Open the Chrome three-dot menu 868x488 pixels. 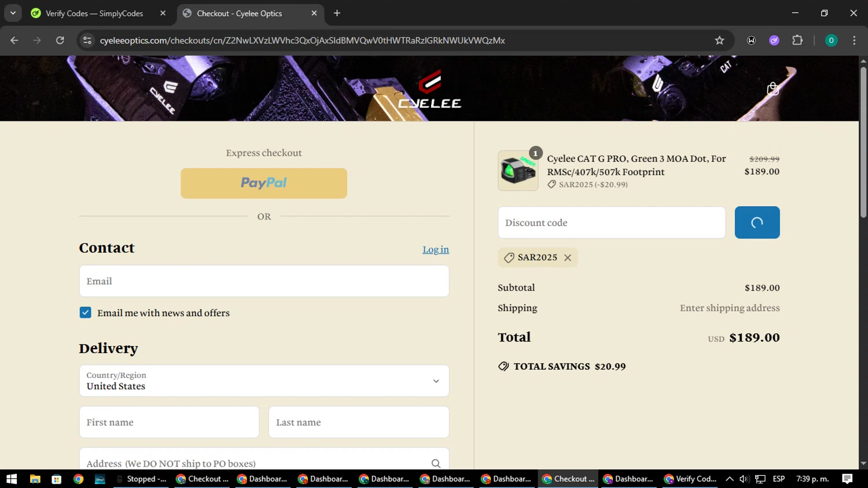(854, 40)
